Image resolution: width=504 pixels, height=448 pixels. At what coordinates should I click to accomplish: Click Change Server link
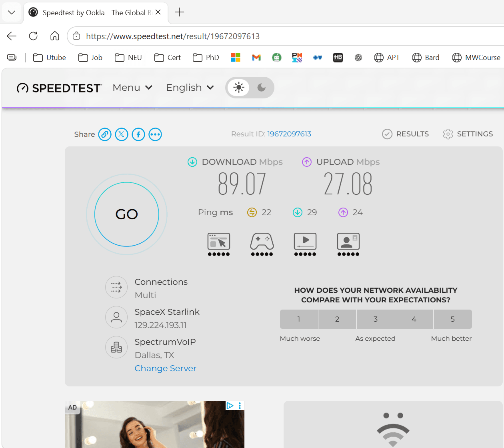(166, 368)
